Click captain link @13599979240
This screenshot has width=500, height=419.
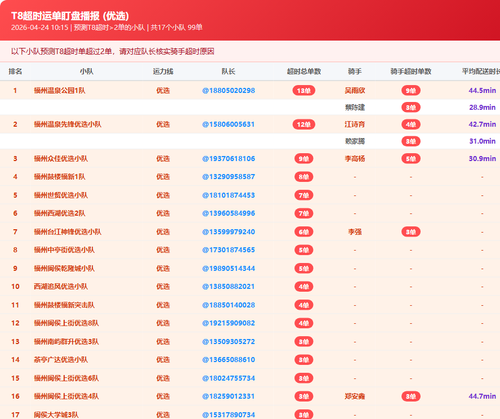pyautogui.click(x=228, y=232)
